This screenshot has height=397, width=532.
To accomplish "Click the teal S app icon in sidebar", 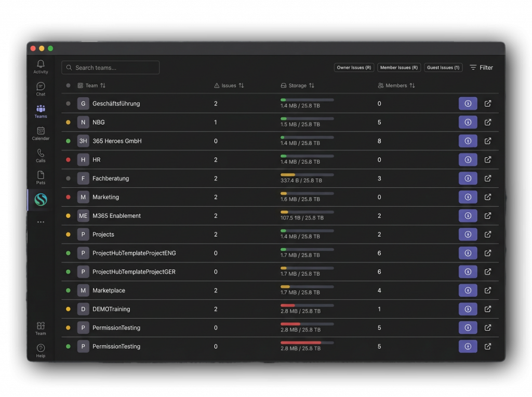I will click(41, 200).
